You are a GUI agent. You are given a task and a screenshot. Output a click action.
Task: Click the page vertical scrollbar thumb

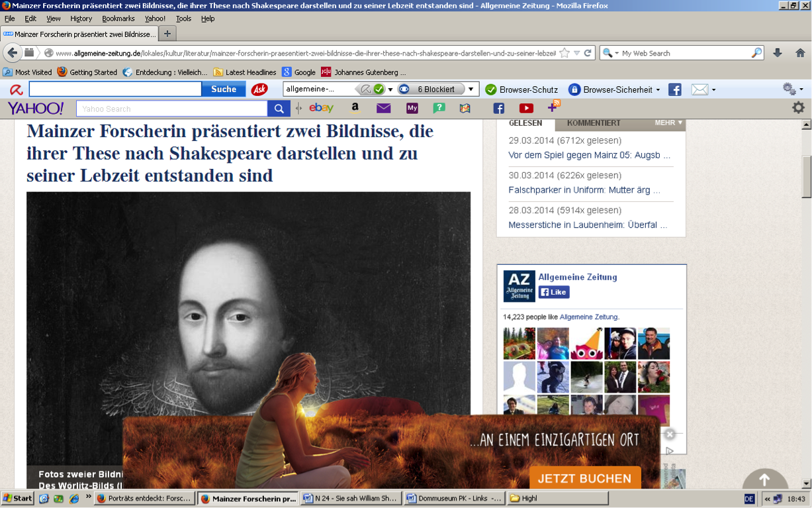[x=806, y=178]
